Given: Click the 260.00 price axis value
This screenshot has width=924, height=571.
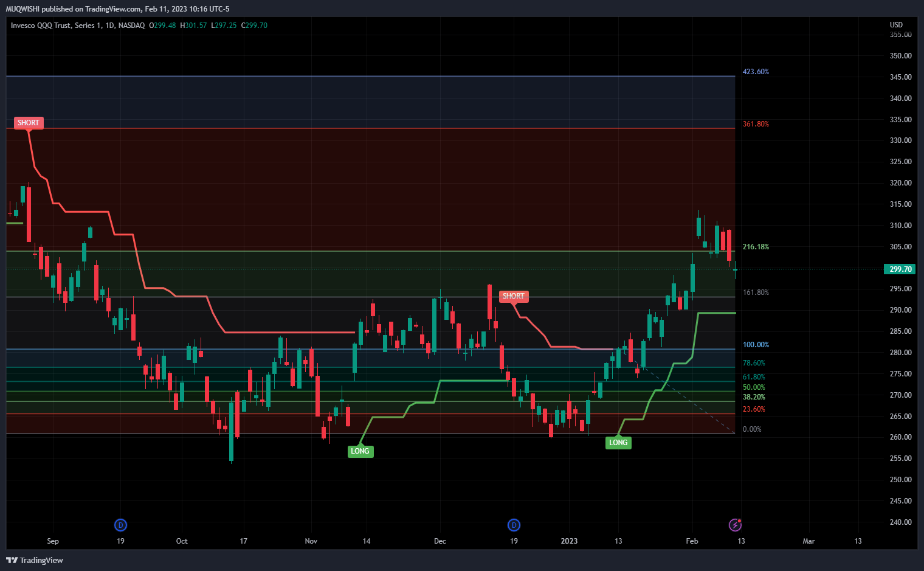Looking at the screenshot, I should point(900,437).
